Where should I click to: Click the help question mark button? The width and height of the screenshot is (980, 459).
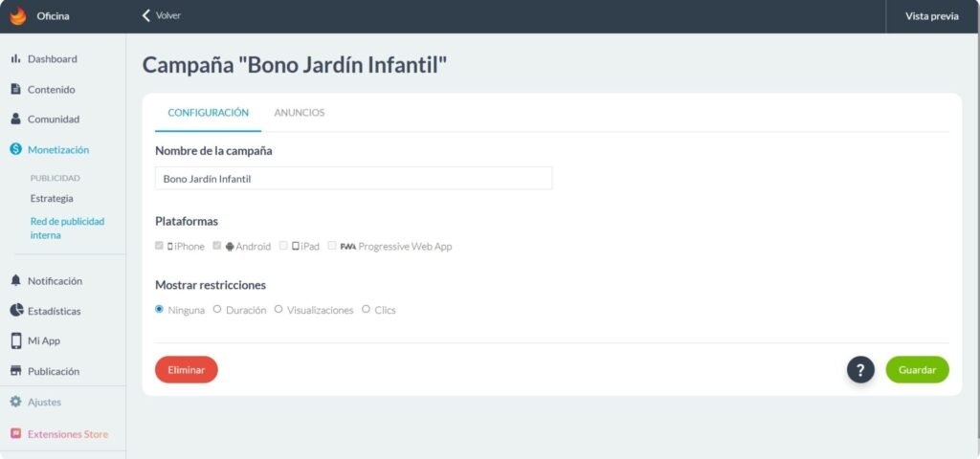[860, 370]
